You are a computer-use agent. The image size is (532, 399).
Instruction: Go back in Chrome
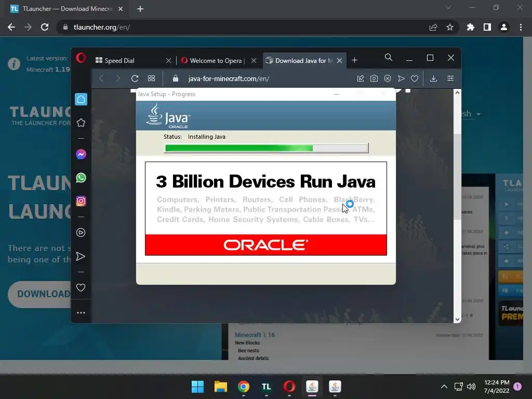[x=11, y=27]
